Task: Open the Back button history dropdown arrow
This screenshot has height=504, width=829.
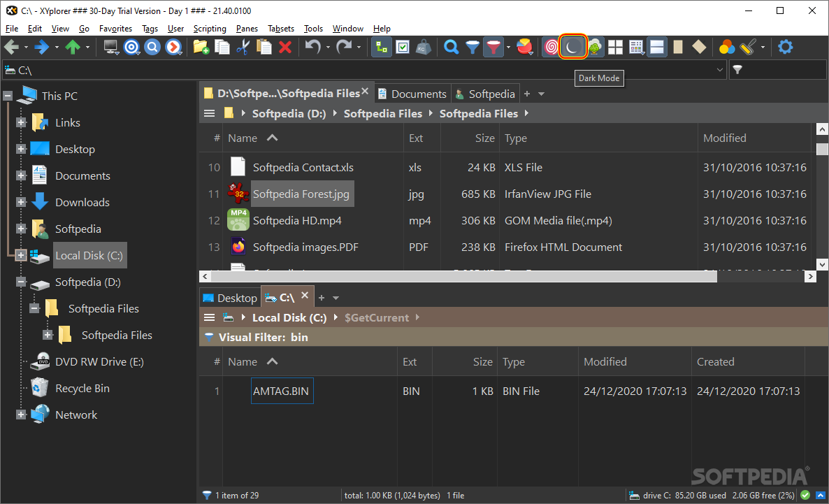Action: [26, 47]
